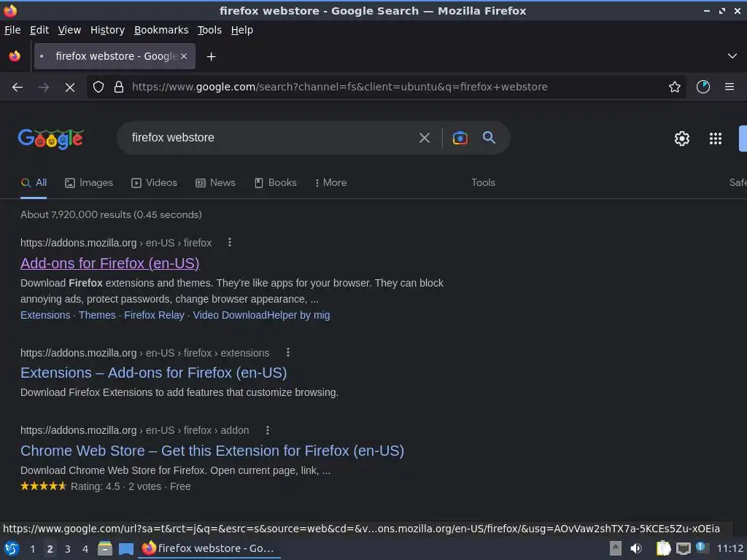Click the taskbar clock

[729, 548]
